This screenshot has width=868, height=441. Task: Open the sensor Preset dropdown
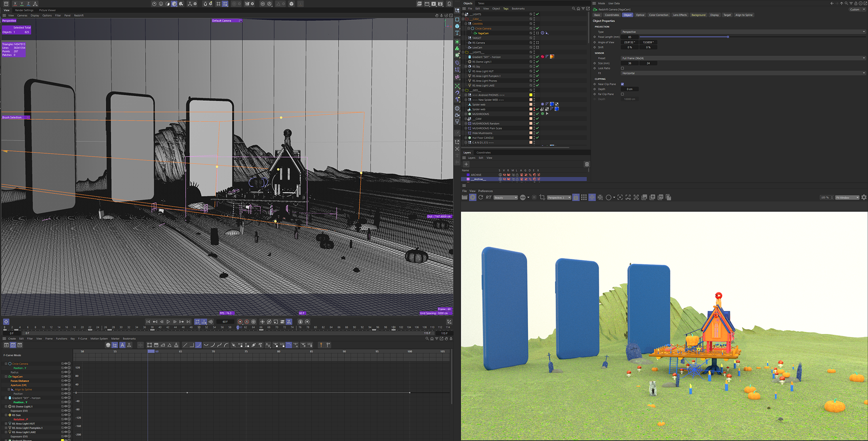pos(742,58)
